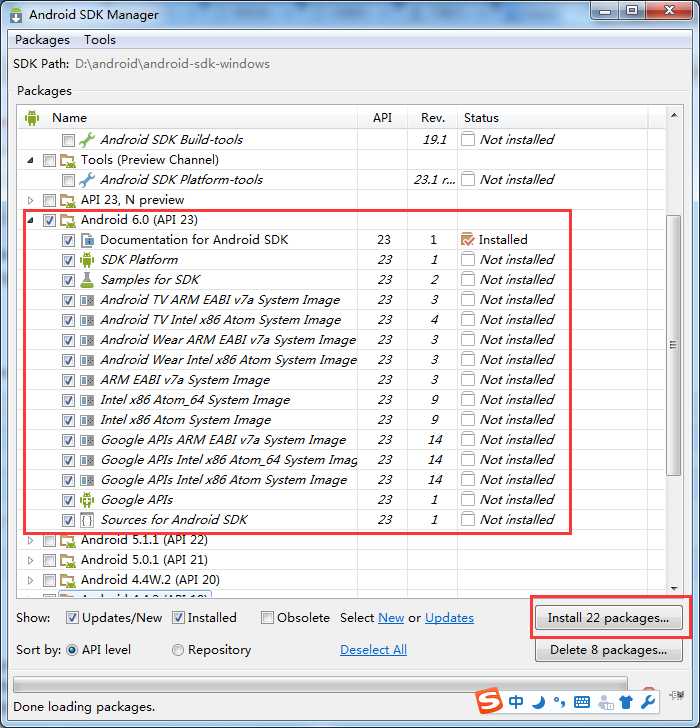Click the scroll up arrow of package list
700x728 pixels.
[674, 115]
